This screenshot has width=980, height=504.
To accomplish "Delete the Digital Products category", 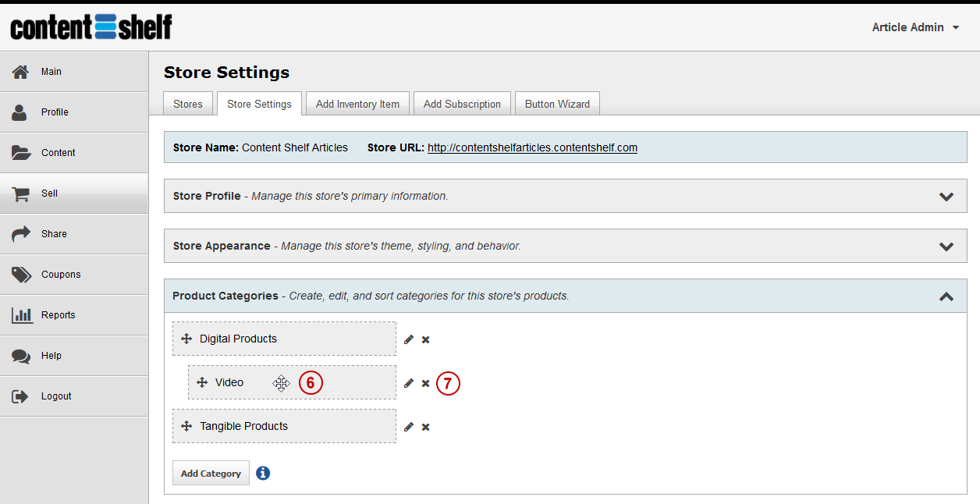I will click(426, 339).
